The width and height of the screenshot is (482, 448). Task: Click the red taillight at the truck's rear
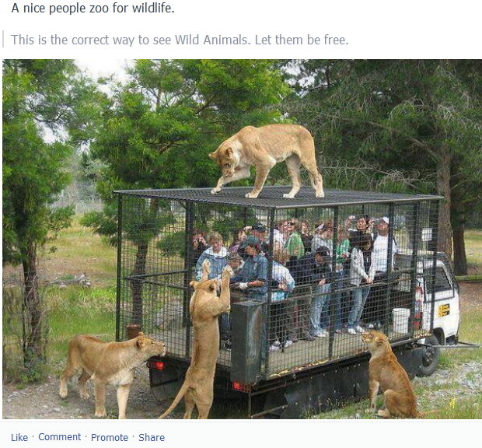tap(159, 365)
